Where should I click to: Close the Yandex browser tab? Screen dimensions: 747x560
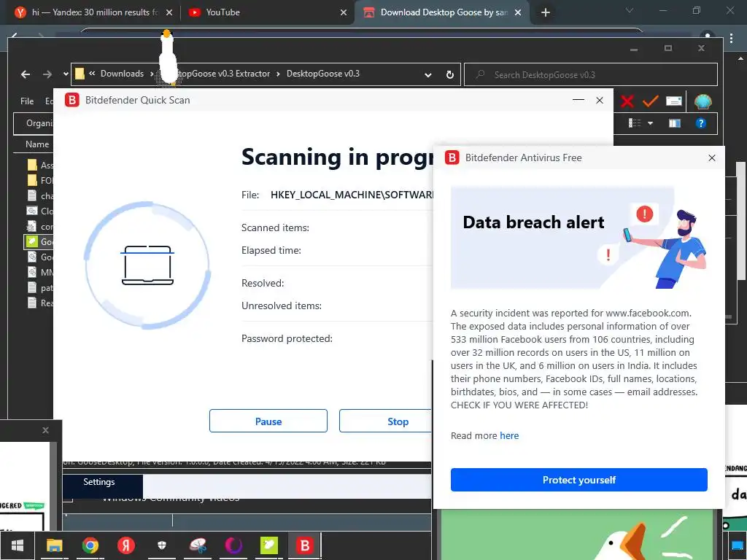pos(169,12)
